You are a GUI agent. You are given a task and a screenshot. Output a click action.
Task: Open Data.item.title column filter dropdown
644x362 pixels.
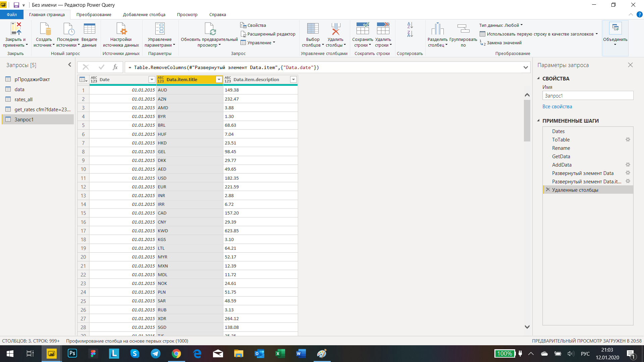219,79
